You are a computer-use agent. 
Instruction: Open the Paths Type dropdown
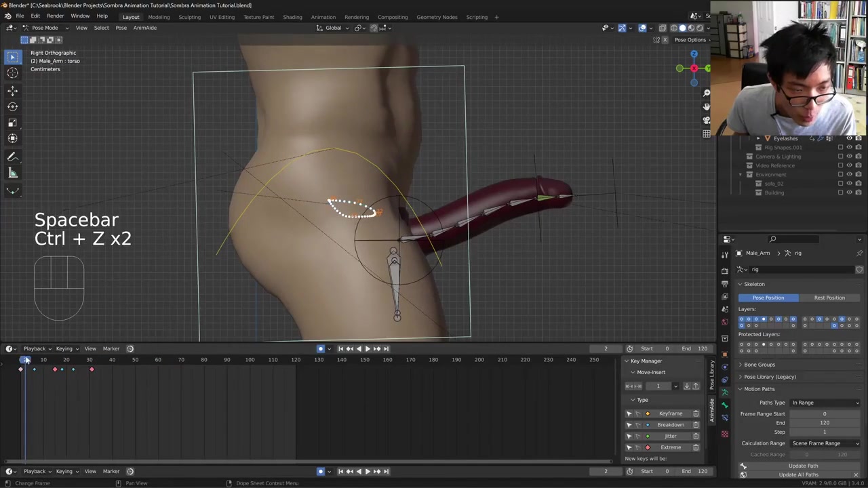[825, 403]
